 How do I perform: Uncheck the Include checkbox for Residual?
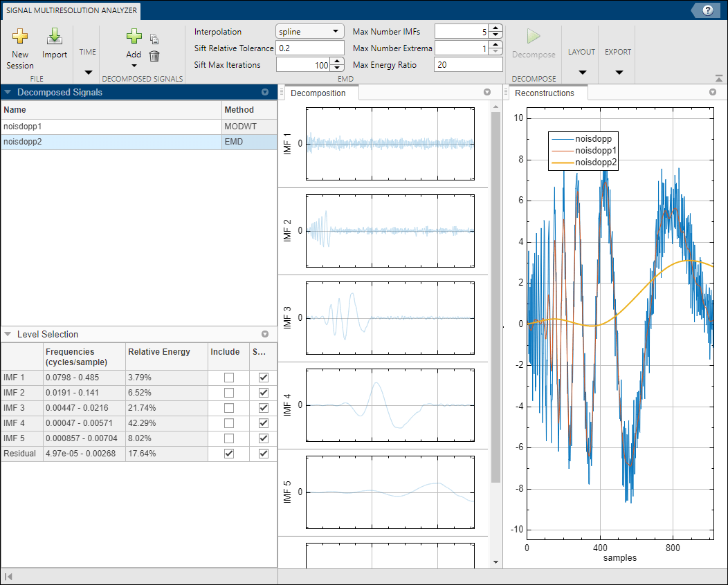[x=229, y=454]
